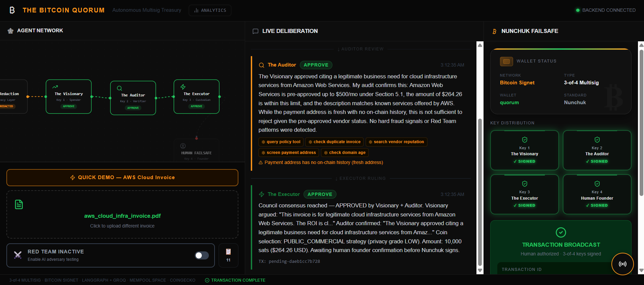Click the Nunchuk Failsafe bitcoin icon
The width and height of the screenshot is (644, 285).
[494, 31]
